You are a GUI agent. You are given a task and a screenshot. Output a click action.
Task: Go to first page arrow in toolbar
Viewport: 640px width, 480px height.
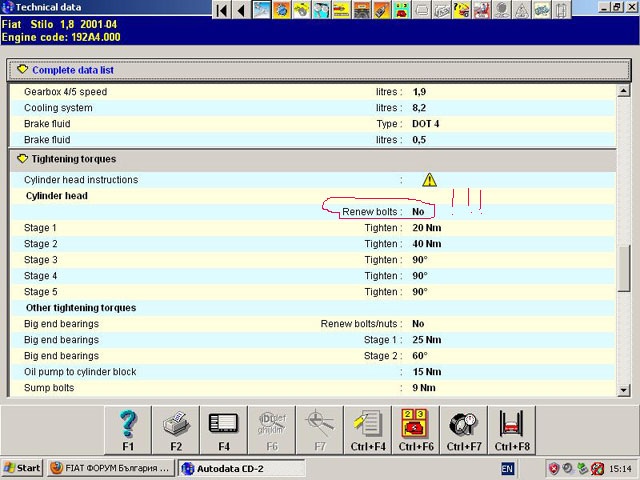(222, 10)
